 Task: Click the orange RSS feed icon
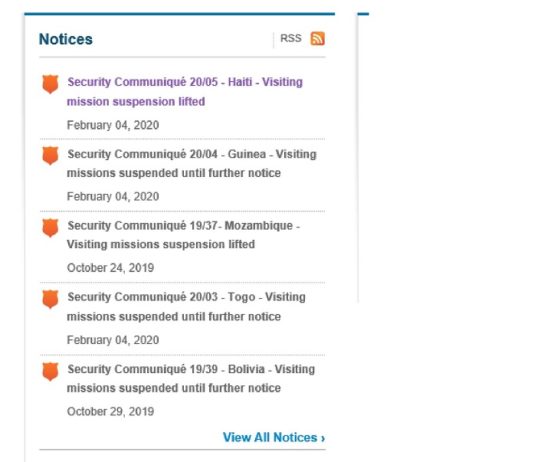(317, 38)
